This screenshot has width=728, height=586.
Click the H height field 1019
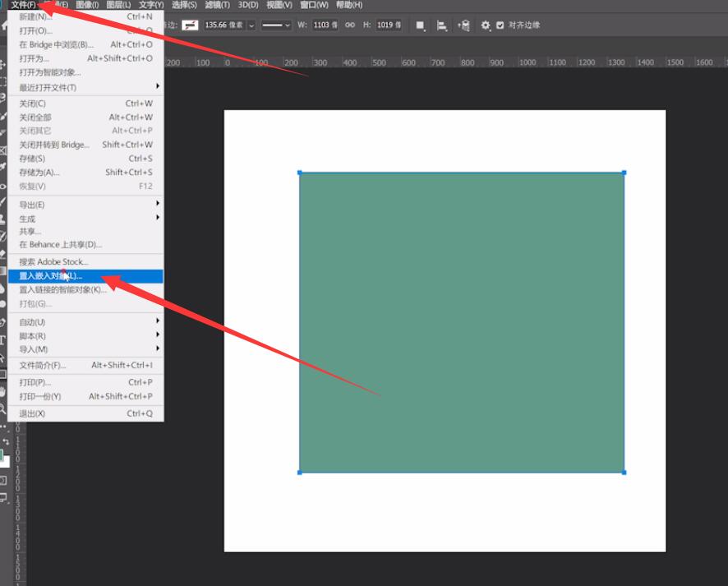pyautogui.click(x=389, y=25)
